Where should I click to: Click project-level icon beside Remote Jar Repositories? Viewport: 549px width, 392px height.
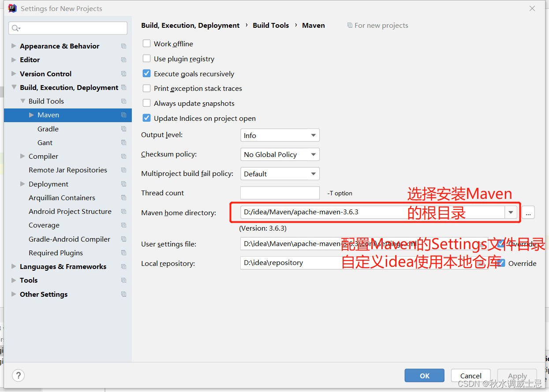coord(123,170)
